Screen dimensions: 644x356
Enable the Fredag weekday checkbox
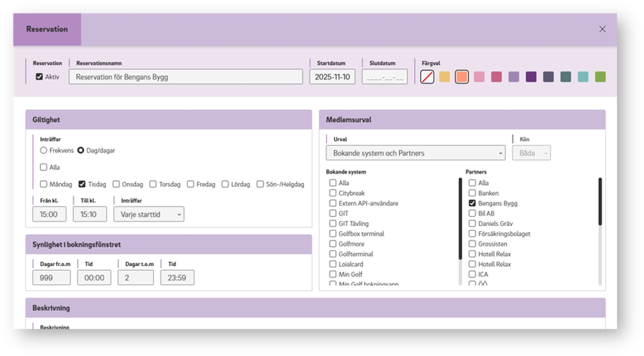pos(191,184)
